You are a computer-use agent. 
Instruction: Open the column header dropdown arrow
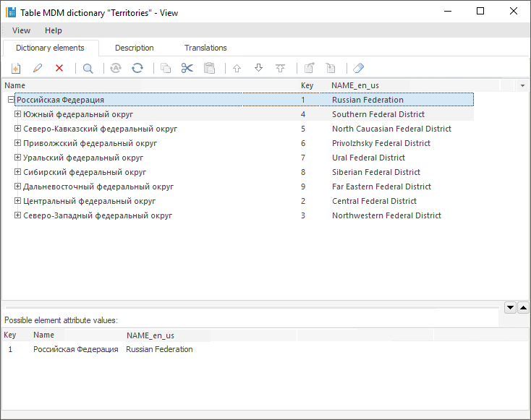point(522,85)
